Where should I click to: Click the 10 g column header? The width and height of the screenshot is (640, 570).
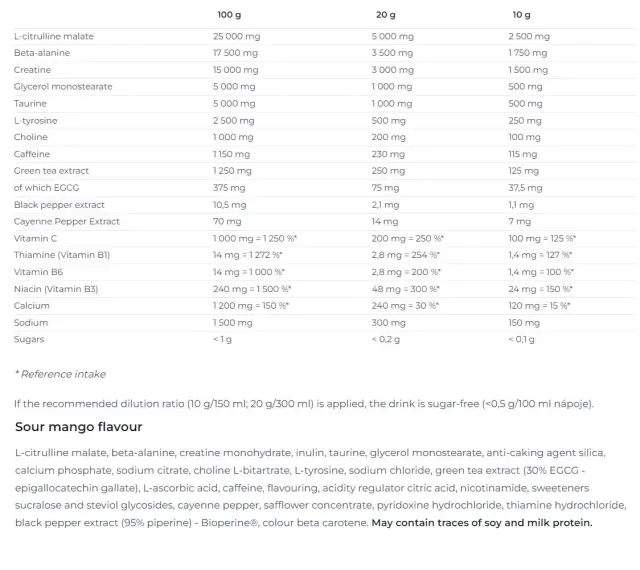[522, 15]
